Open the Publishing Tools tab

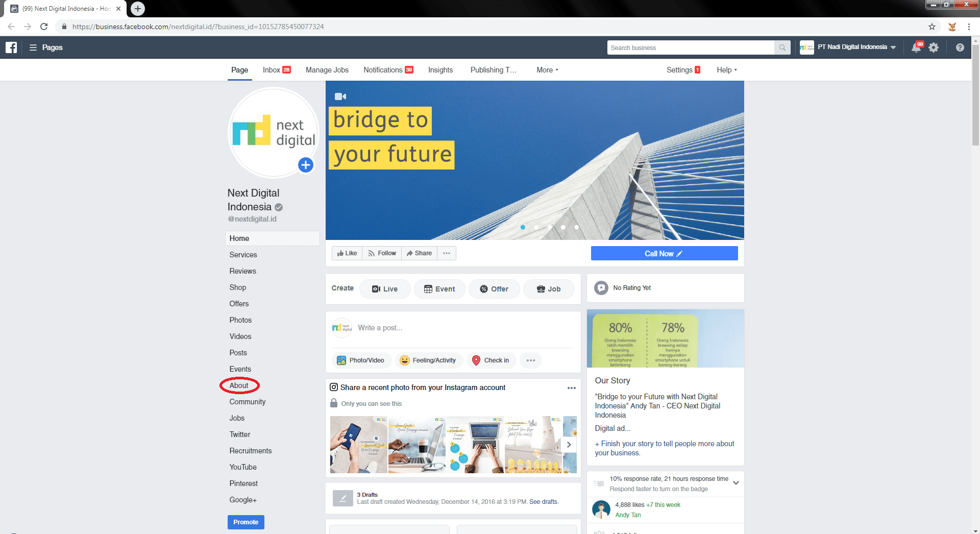click(494, 70)
